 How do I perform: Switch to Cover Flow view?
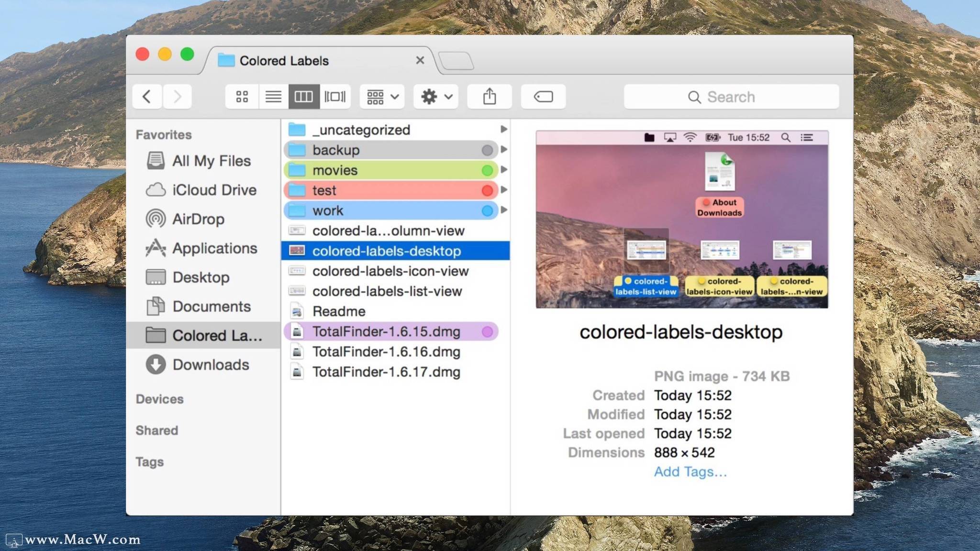point(335,97)
